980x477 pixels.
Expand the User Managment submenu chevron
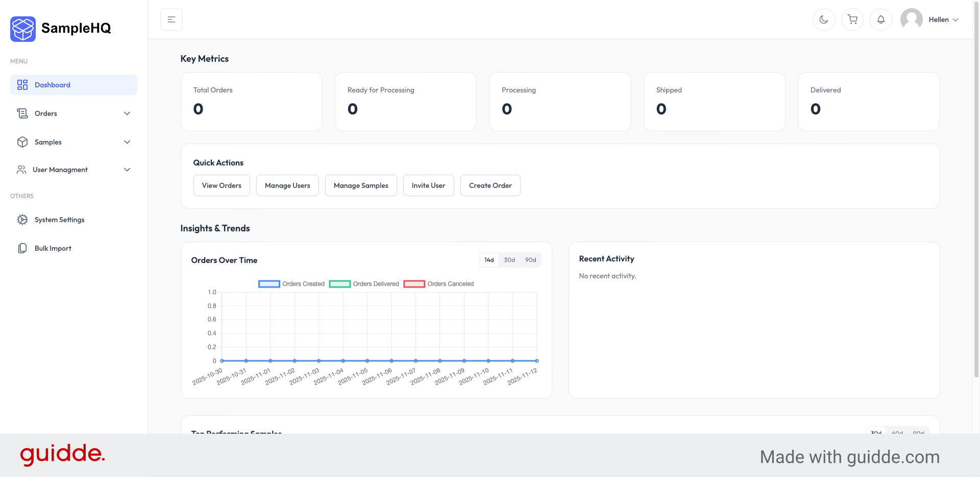pos(127,170)
